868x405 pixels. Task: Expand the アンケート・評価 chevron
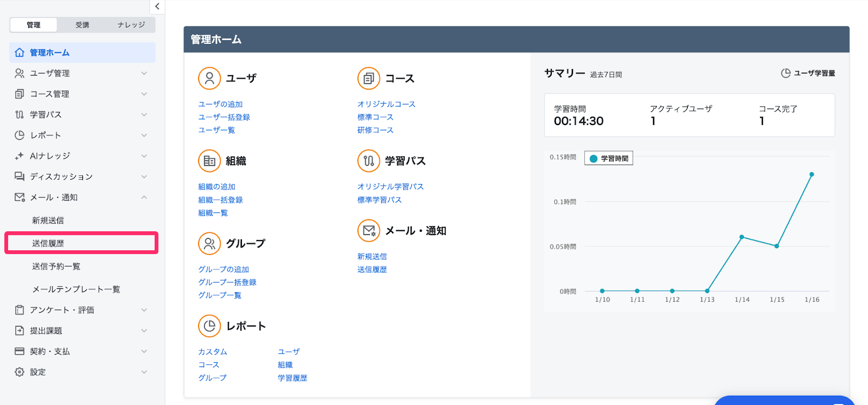click(144, 310)
